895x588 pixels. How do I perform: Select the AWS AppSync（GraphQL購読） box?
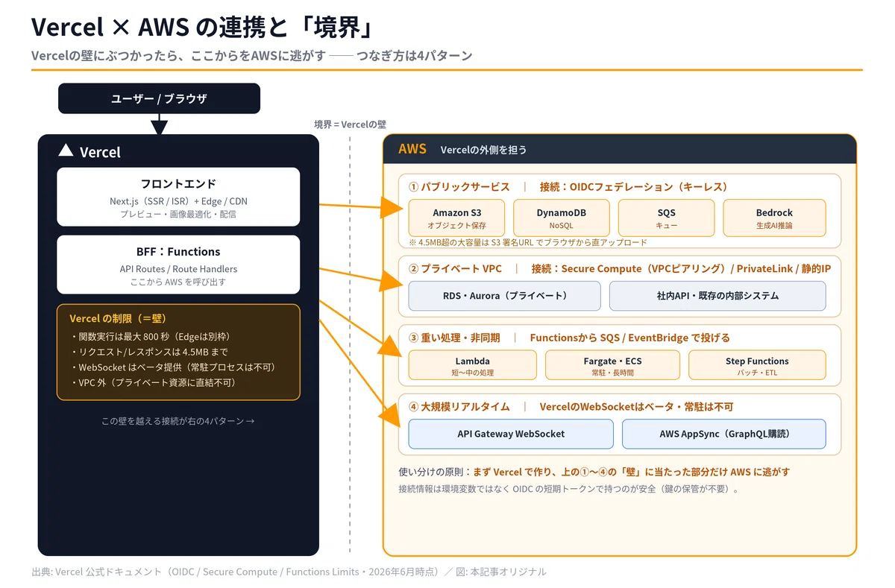point(723,434)
